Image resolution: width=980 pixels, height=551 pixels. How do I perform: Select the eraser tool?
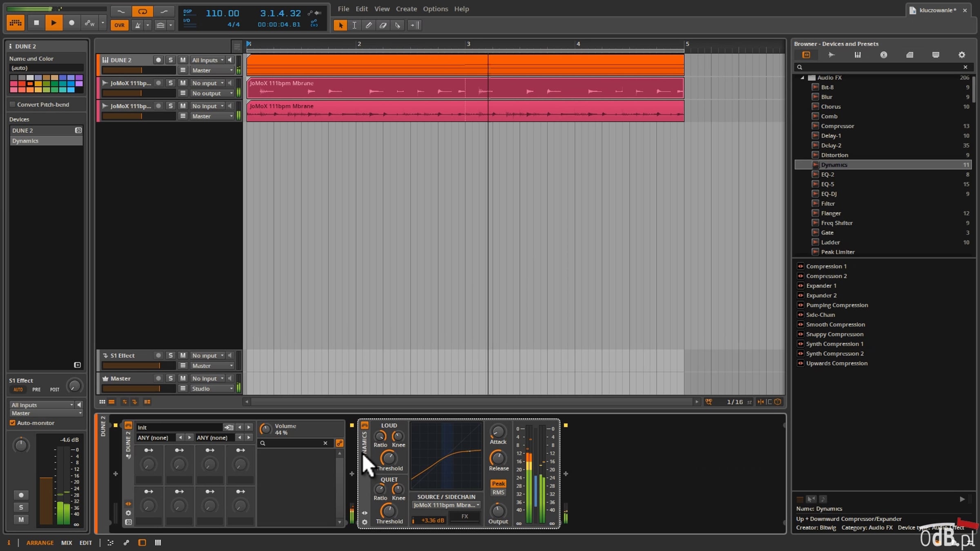coord(383,25)
